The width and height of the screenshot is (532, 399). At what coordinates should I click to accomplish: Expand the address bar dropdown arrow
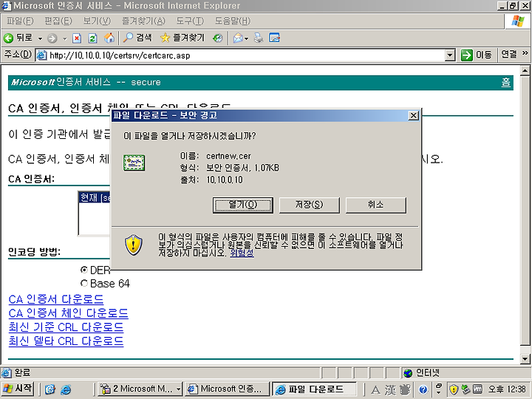pyautogui.click(x=449, y=55)
